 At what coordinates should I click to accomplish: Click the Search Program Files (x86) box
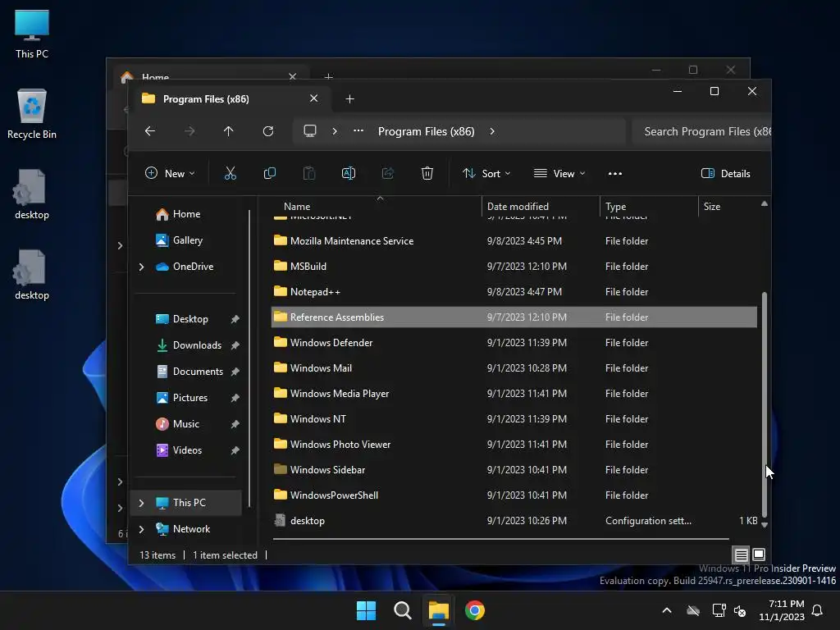tap(702, 132)
